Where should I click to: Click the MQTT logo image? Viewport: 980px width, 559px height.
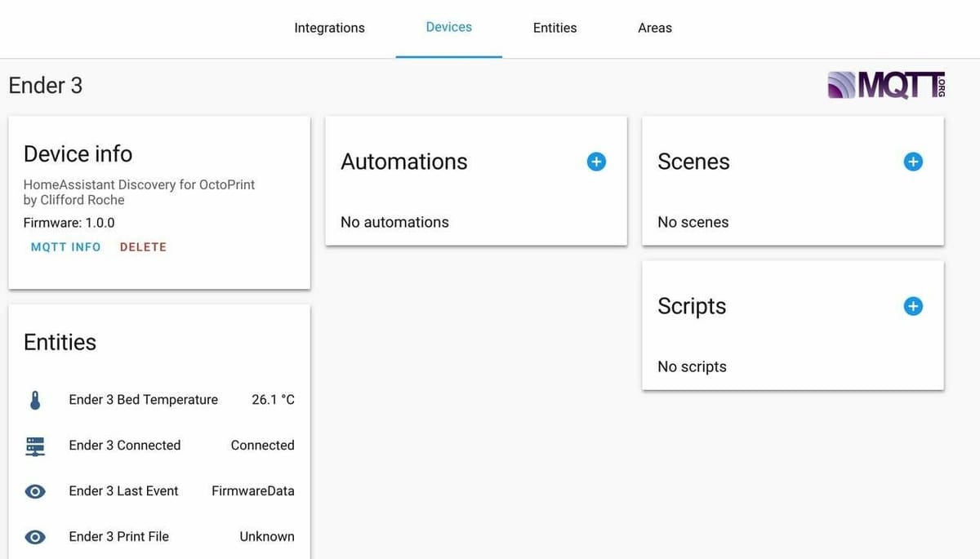(x=886, y=84)
